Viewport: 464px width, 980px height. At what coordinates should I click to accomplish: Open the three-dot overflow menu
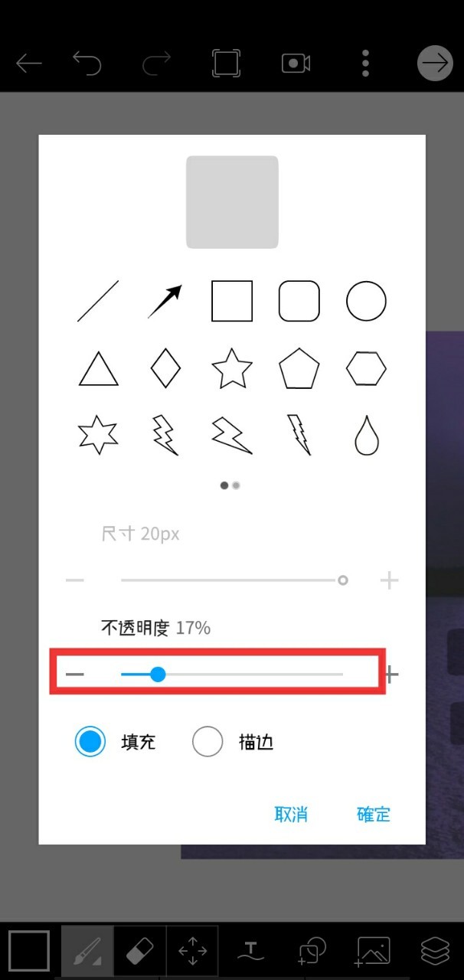pyautogui.click(x=366, y=63)
